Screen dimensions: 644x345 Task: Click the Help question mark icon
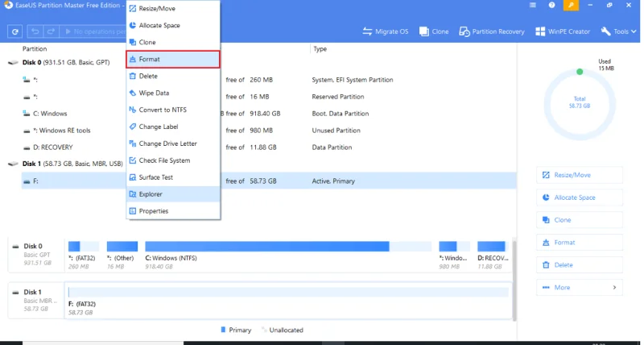pos(551,6)
